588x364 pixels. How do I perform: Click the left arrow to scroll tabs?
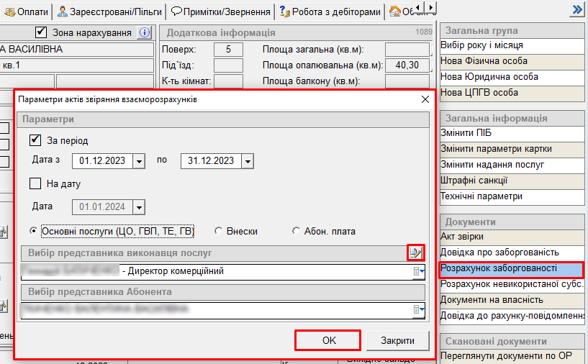tap(419, 8)
